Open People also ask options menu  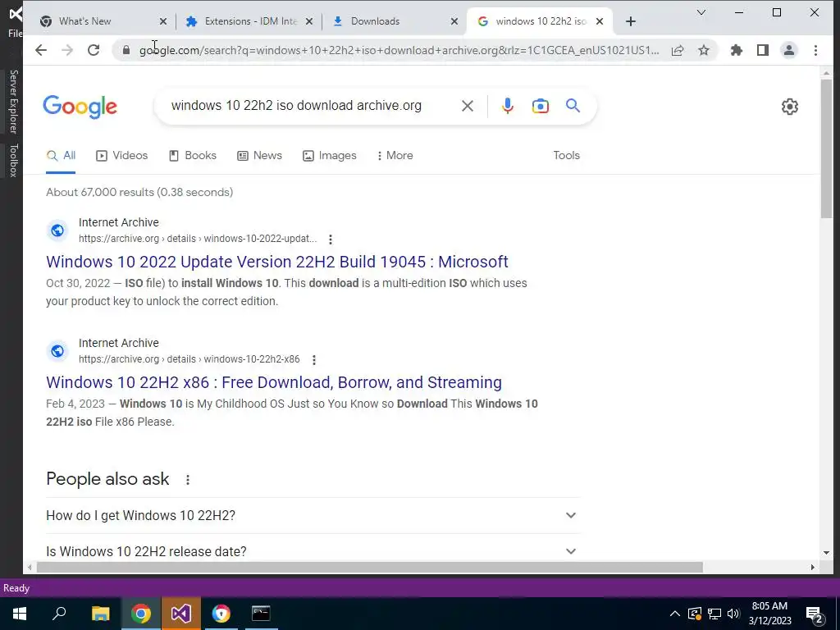tap(188, 479)
